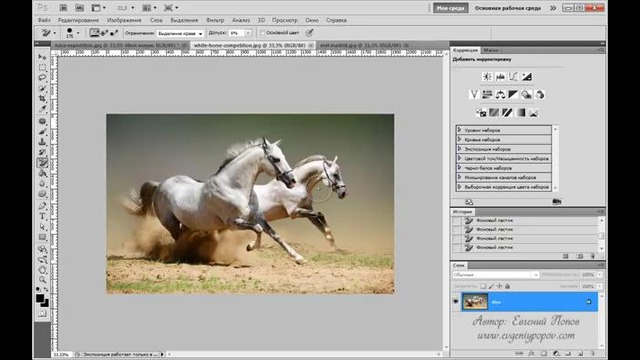This screenshot has width=640, height=360.
Task: Click the background color swatch in toolbox
Action: click(x=46, y=304)
